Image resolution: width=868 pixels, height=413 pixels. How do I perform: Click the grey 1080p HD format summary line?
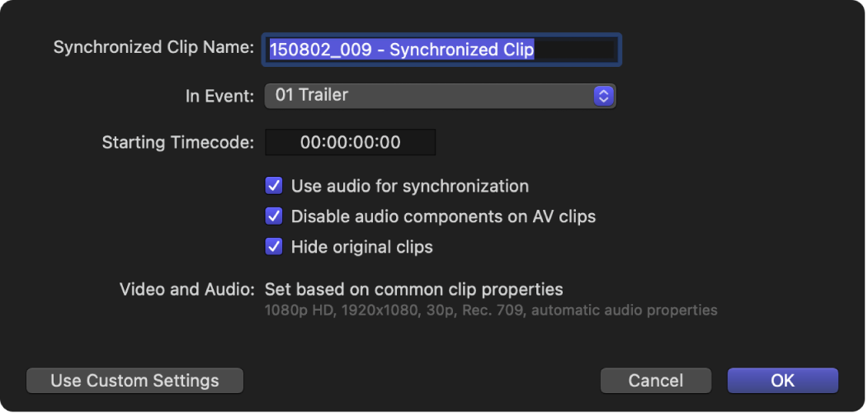490,311
